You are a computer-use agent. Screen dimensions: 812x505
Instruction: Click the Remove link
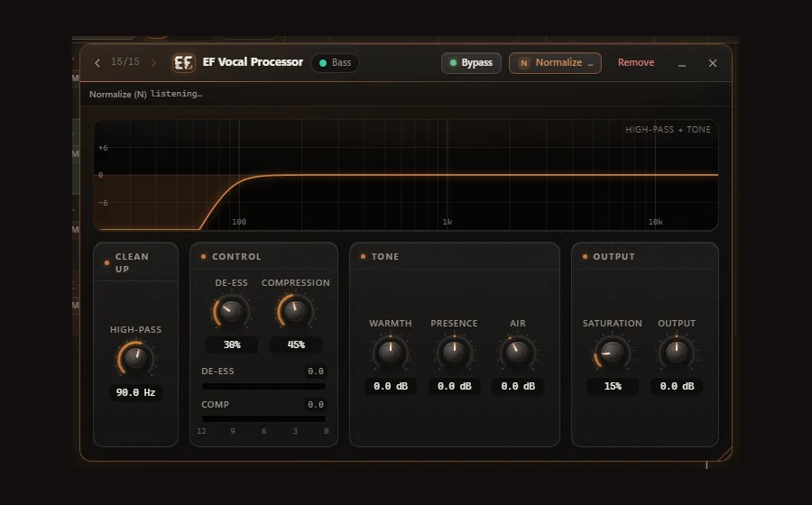click(x=636, y=62)
